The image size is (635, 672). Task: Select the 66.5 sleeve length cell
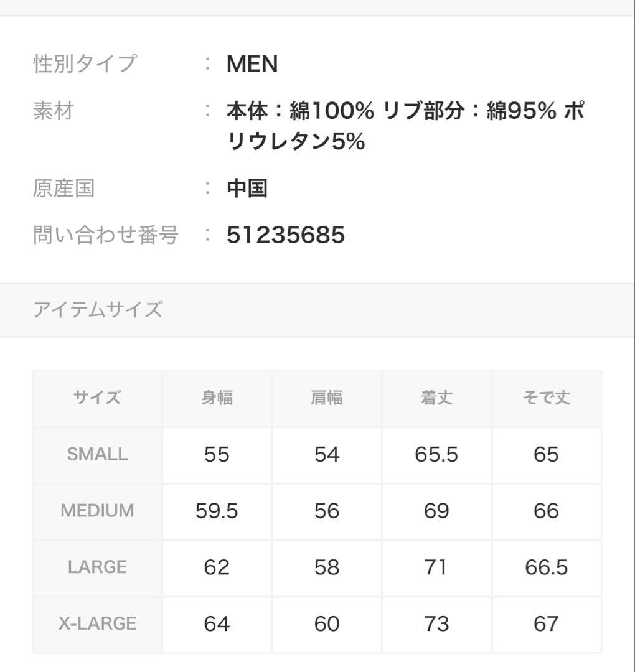pos(546,567)
